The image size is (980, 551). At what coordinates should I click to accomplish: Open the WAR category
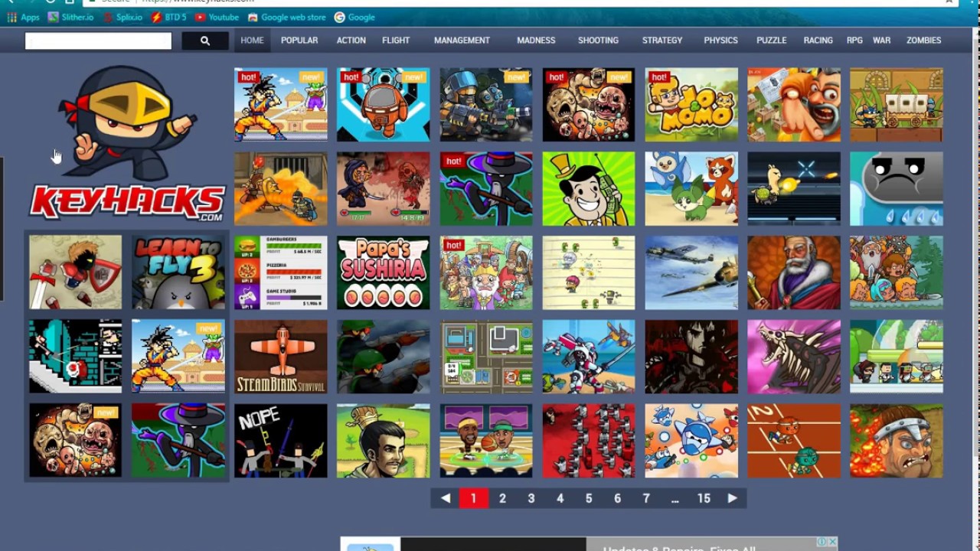[x=882, y=41]
